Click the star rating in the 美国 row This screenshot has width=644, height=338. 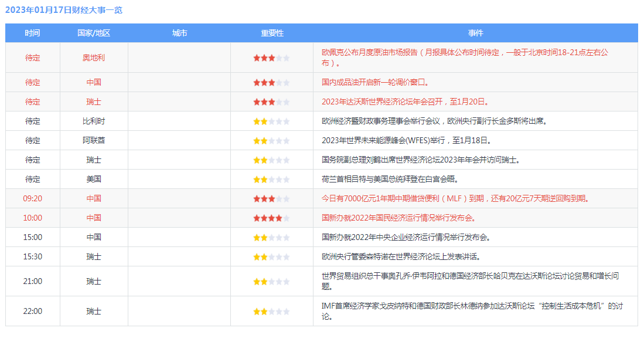click(271, 180)
